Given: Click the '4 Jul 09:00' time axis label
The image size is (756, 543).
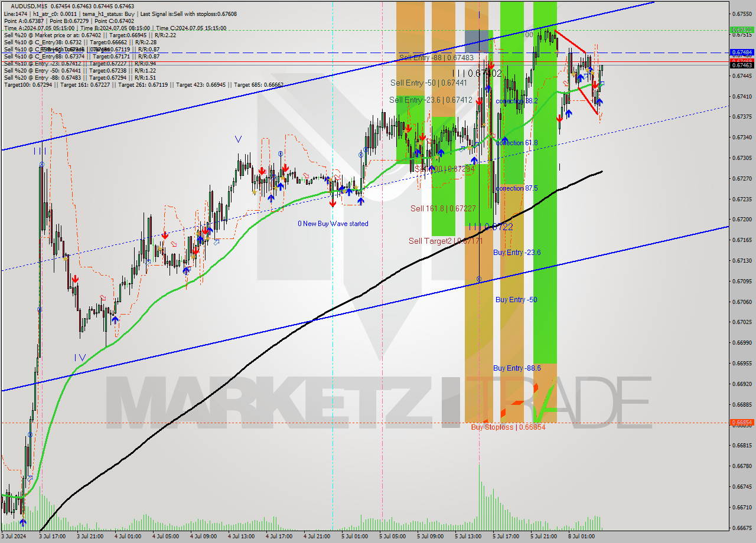Looking at the screenshot, I should click(204, 537).
